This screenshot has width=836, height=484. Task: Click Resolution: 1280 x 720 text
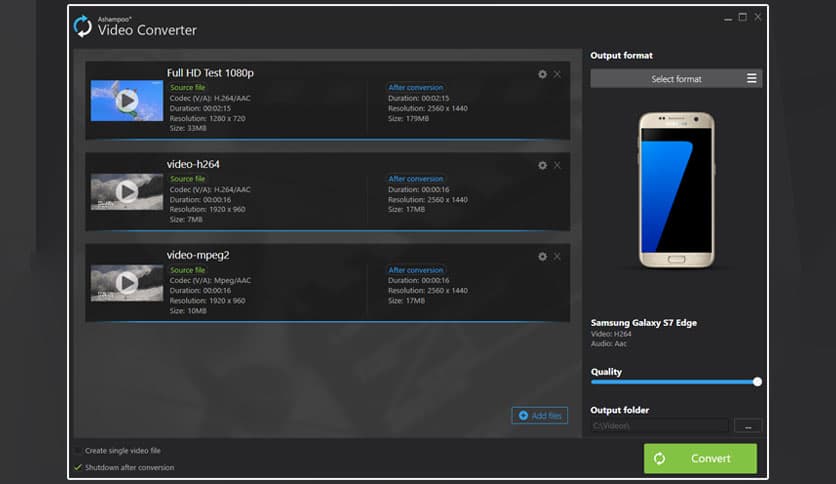click(207, 118)
